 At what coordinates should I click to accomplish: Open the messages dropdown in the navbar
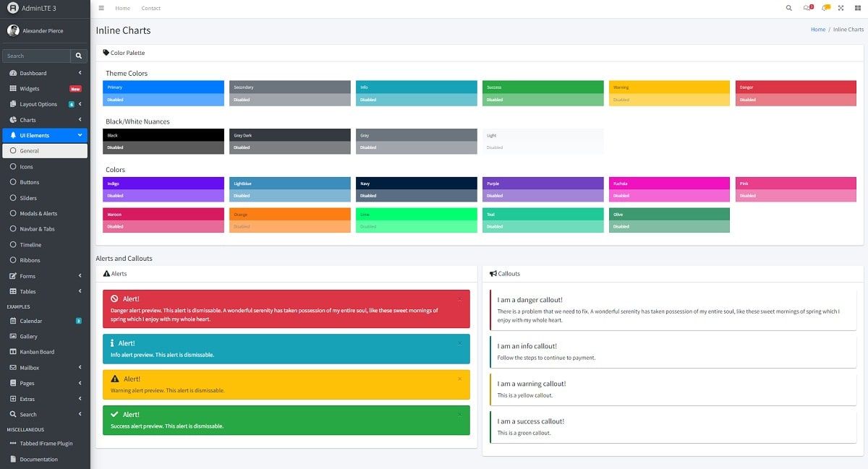point(808,8)
